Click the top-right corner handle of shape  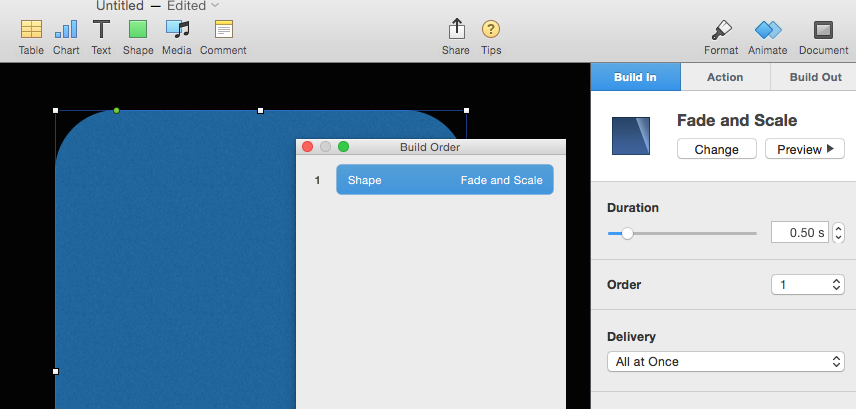coord(466,110)
